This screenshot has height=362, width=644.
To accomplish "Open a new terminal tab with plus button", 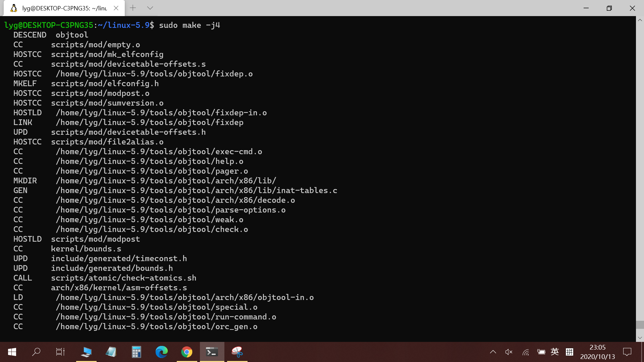I will point(133,8).
